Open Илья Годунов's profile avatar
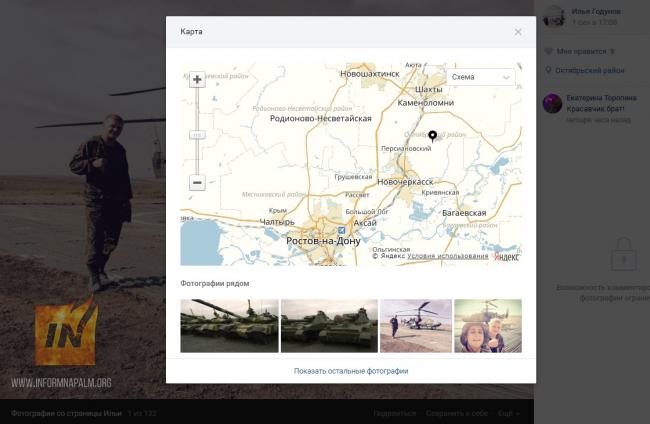The image size is (650, 424). (x=552, y=14)
